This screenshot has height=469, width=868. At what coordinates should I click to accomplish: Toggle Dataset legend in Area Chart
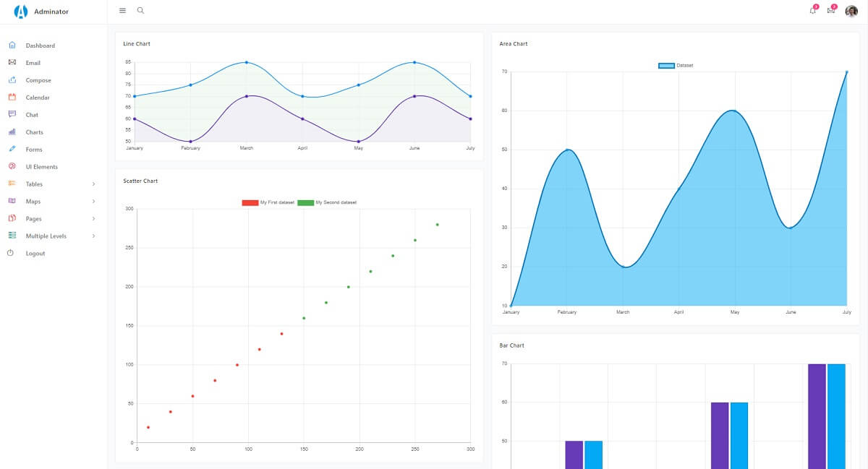676,66
